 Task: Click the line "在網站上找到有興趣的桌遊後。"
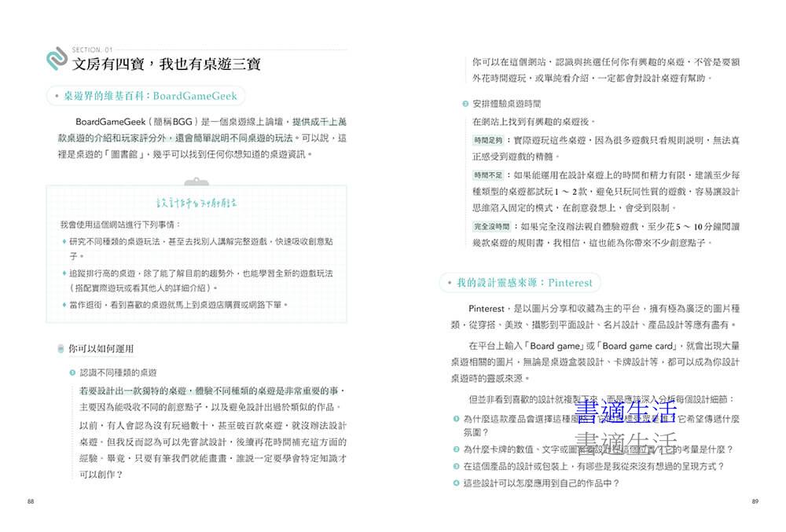[x=534, y=122]
